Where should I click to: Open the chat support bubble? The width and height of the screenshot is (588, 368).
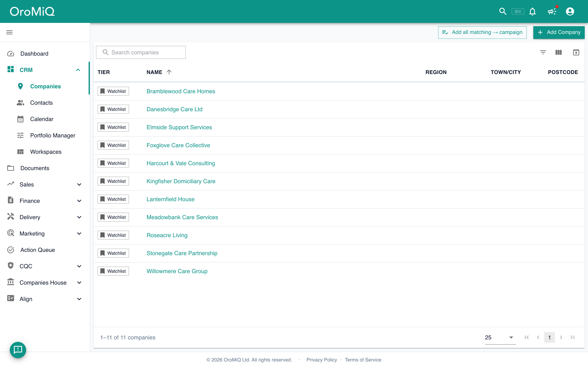click(18, 350)
